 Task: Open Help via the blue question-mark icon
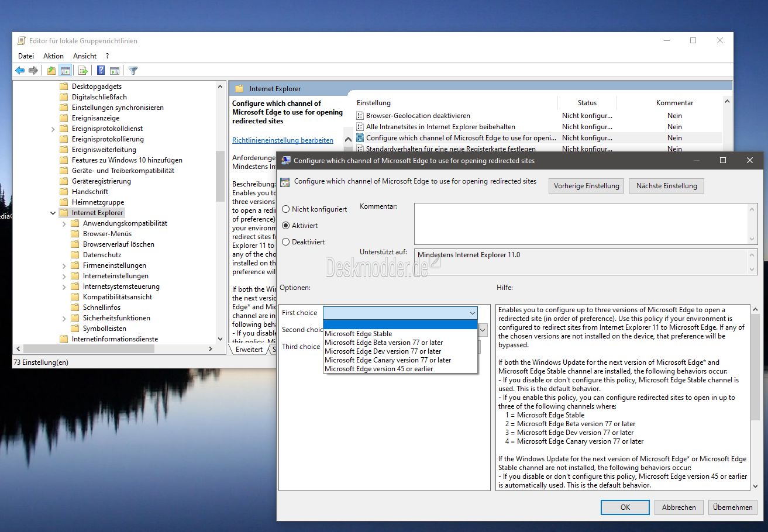pyautogui.click(x=101, y=71)
